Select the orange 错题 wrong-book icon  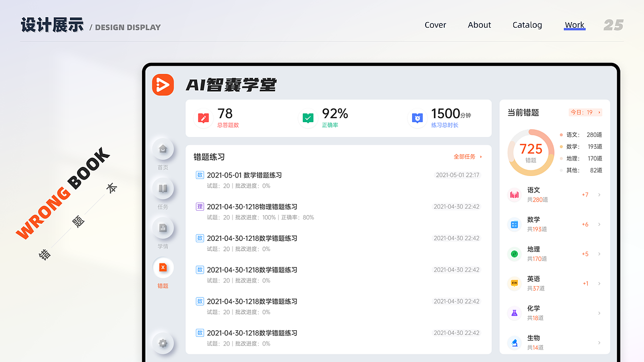tap(163, 267)
